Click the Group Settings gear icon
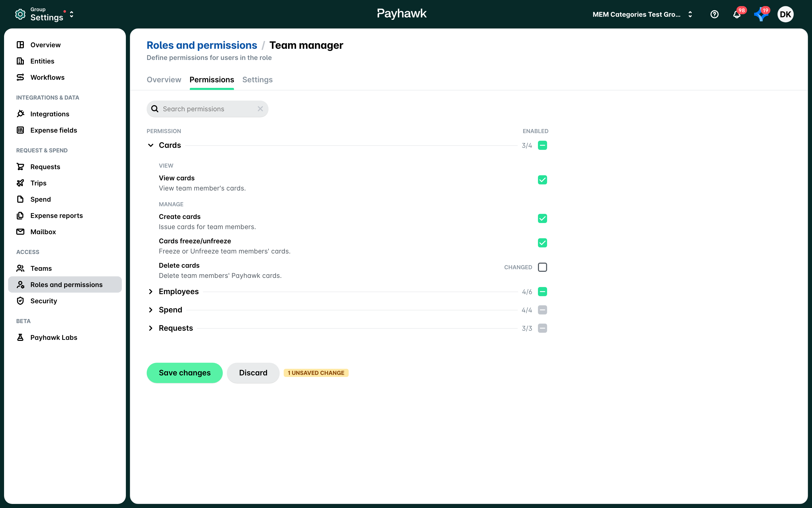Screen dimensions: 812x508 (20, 14)
